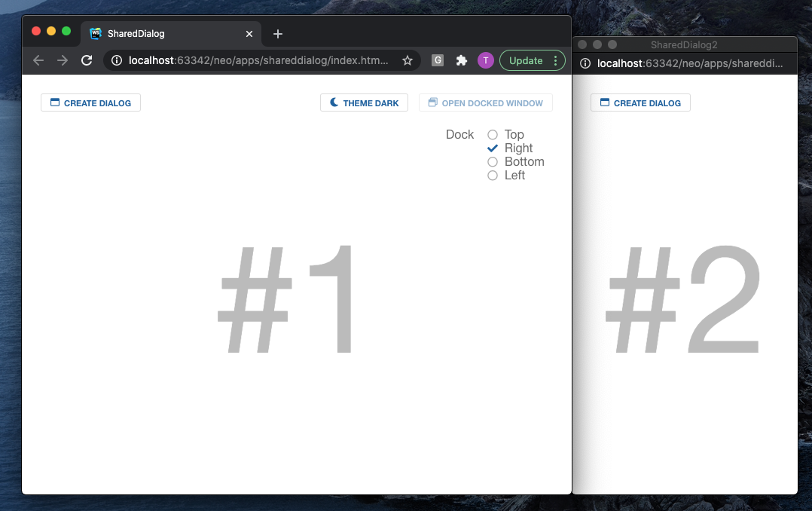812x511 pixels.
Task: Click Create Dialog in SharedDialog2 window
Action: (x=640, y=103)
